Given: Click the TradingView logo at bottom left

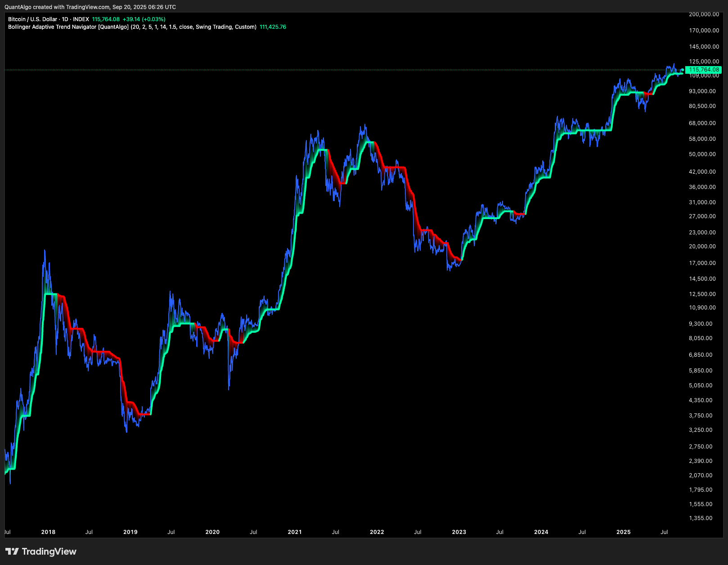Looking at the screenshot, I should [x=41, y=552].
